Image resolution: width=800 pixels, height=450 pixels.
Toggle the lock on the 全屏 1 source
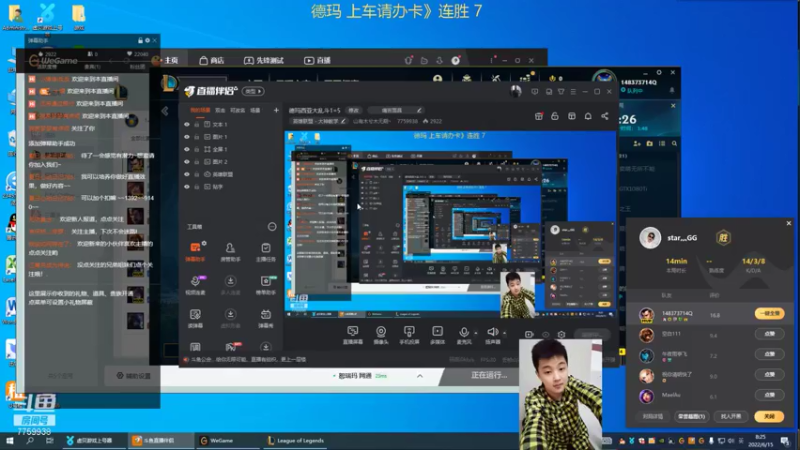(196, 149)
